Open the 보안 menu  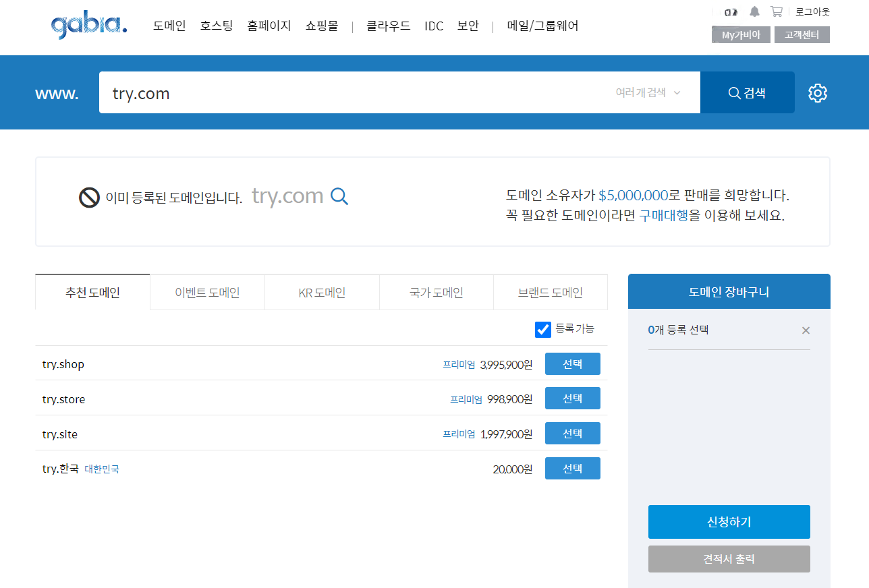[x=468, y=26]
